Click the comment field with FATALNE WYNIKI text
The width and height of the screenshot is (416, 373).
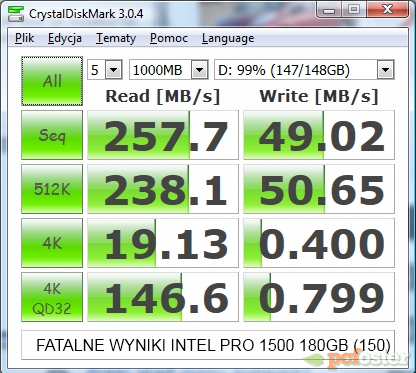[x=208, y=345]
